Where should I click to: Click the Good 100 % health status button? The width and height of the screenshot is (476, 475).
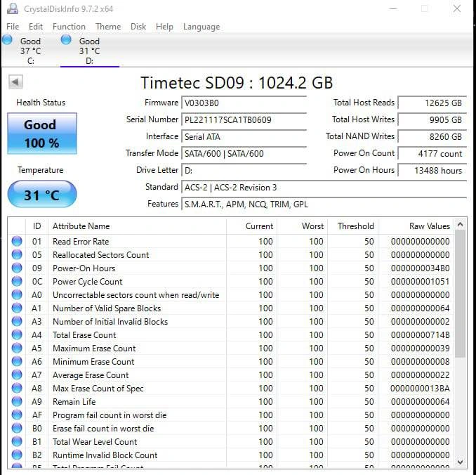pyautogui.click(x=42, y=134)
